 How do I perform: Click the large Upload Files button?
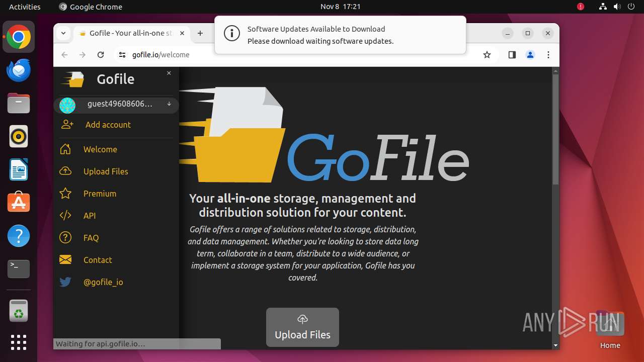(x=302, y=327)
